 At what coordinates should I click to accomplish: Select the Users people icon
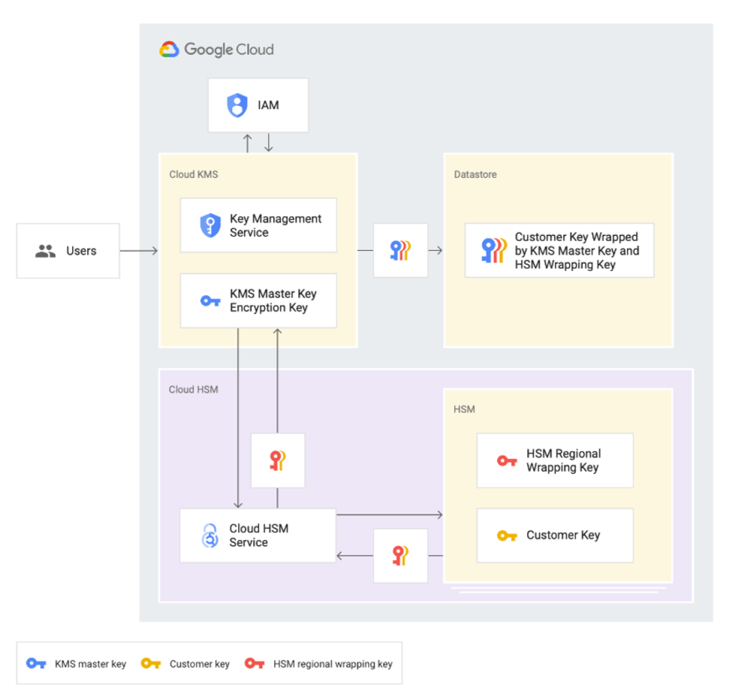pyautogui.click(x=45, y=251)
